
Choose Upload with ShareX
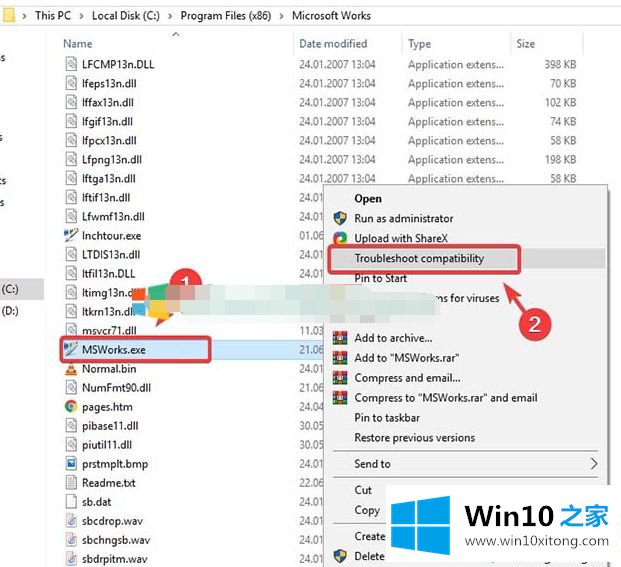(x=401, y=238)
